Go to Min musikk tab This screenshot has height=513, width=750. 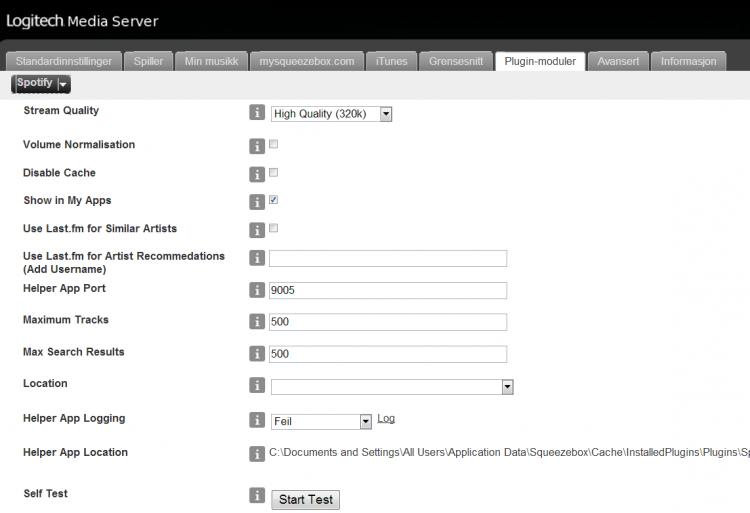pyautogui.click(x=211, y=61)
